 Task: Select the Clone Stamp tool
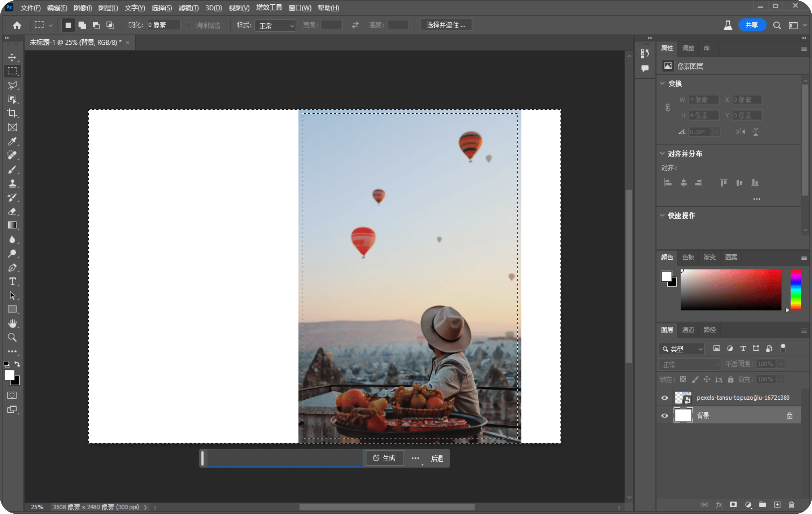pos(12,183)
